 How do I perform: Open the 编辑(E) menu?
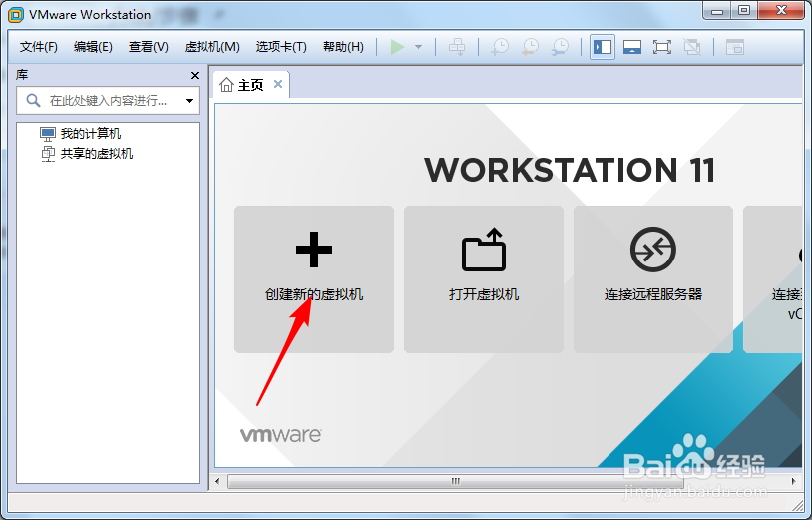click(93, 47)
